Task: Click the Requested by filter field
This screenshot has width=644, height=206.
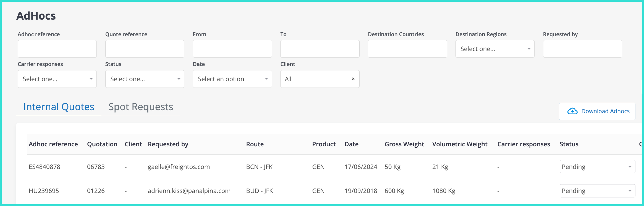Action: click(x=582, y=49)
